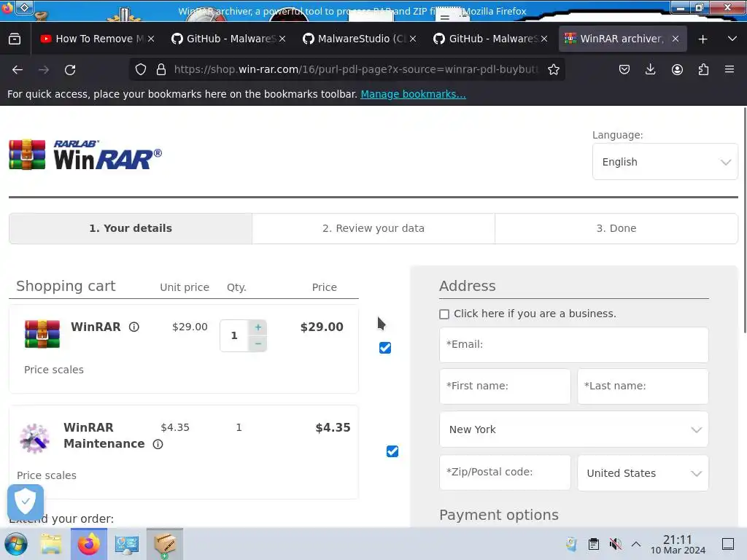Click the WinRAR info icon
The width and height of the screenshot is (747, 560).
click(x=134, y=327)
